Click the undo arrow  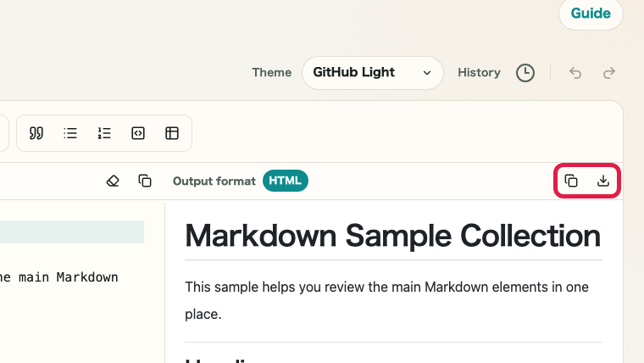tap(575, 73)
